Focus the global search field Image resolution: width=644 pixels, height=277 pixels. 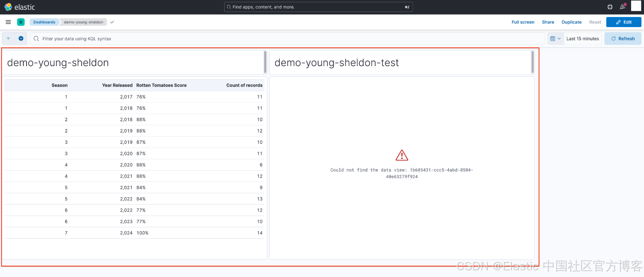(x=318, y=7)
